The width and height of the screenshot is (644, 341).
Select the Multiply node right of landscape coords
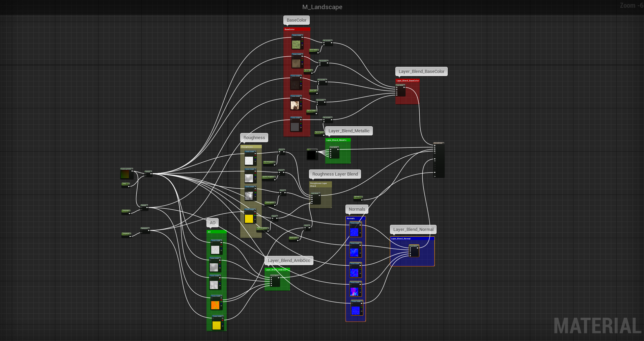tap(148, 174)
